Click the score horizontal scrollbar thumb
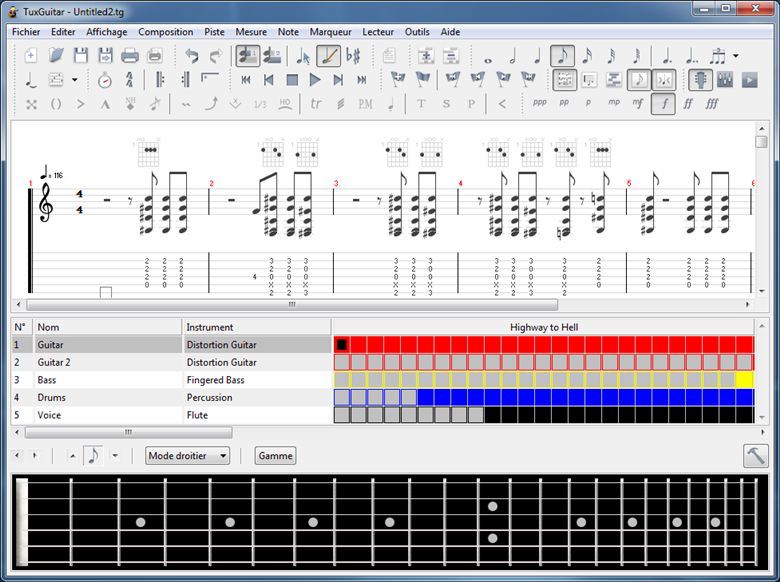 coord(292,304)
